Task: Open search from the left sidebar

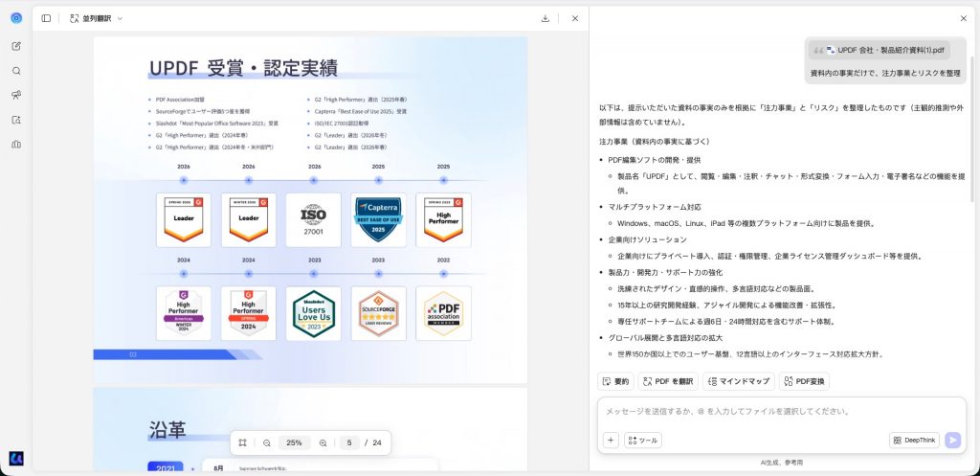Action: [x=16, y=71]
